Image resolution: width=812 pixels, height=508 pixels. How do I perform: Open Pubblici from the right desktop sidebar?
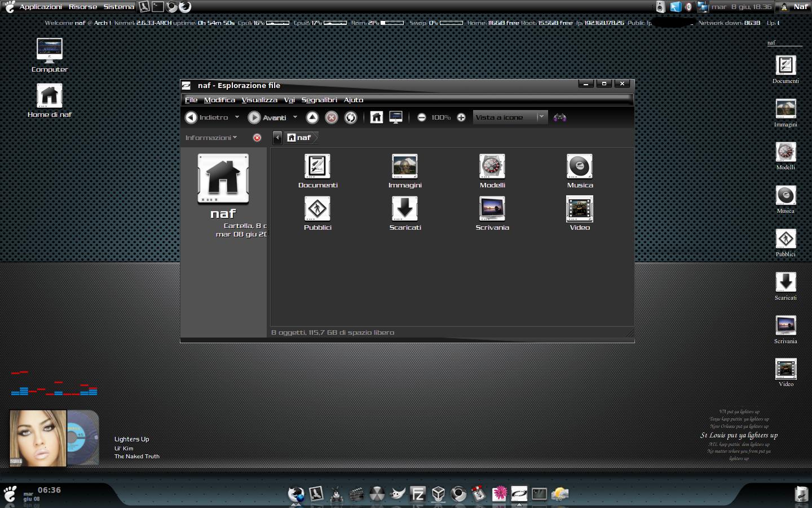[x=785, y=243]
